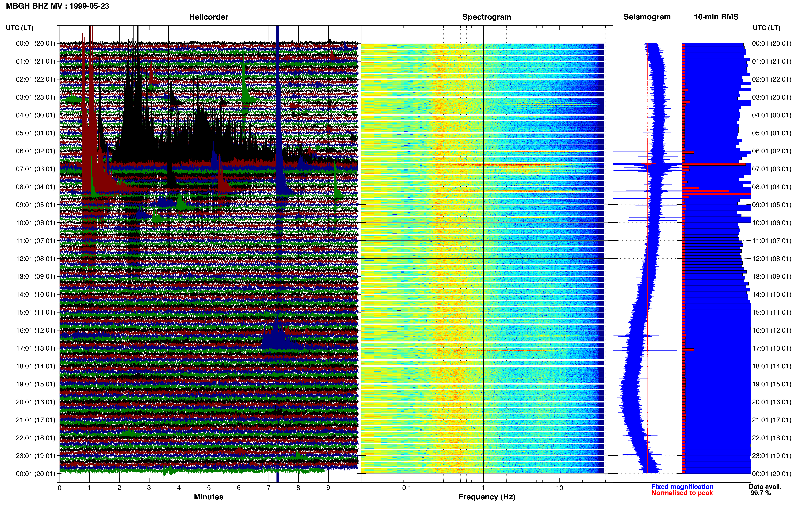Screen dimensions: 812x508
Task: Click tick label 6 on the Minutes axis
Action: [x=239, y=488]
